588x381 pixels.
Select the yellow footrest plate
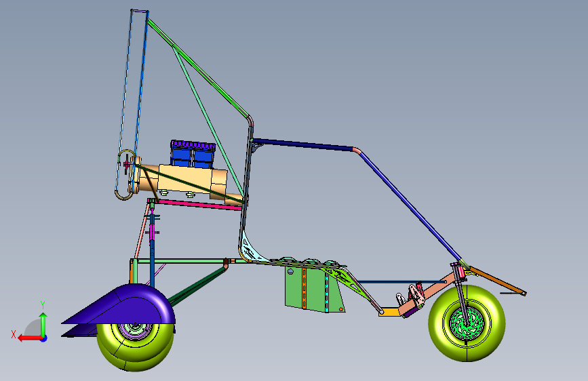point(389,312)
